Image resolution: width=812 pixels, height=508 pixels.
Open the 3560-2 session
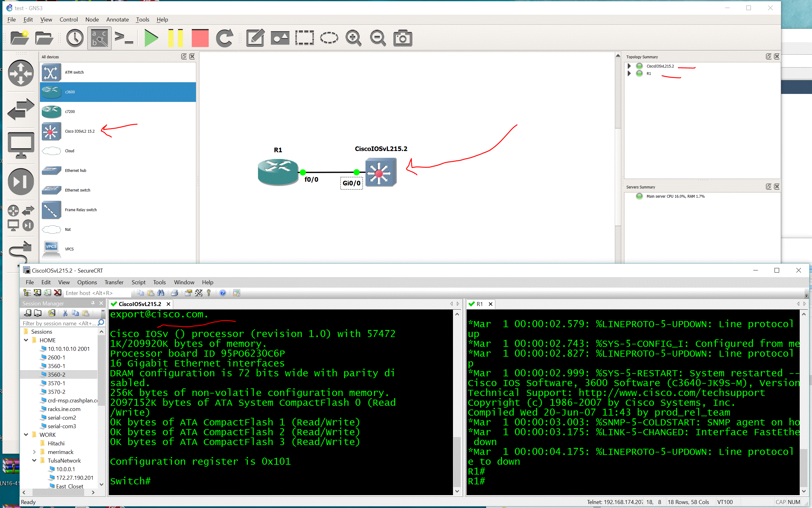pyautogui.click(x=57, y=374)
